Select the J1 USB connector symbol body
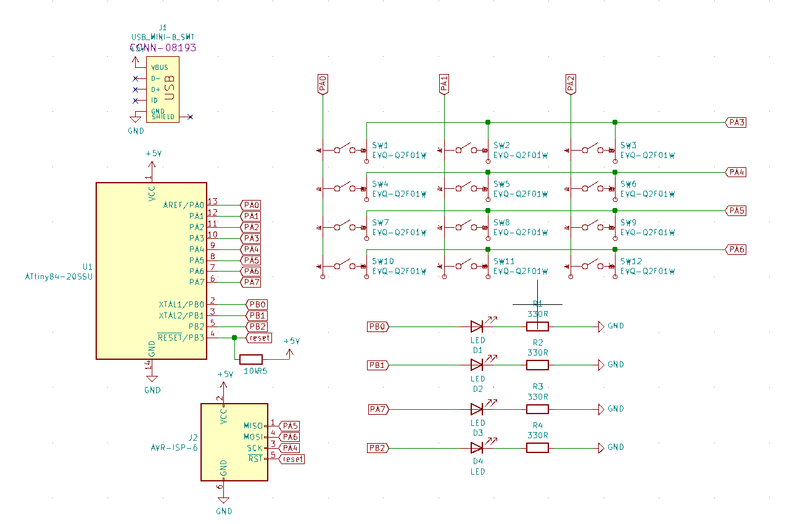Viewport: 800px width, 524px height. pyautogui.click(x=163, y=89)
